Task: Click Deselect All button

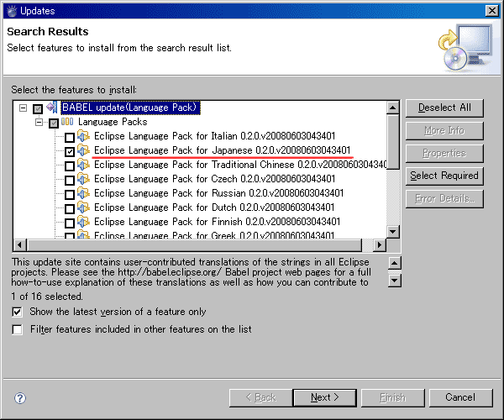Action: [x=444, y=108]
